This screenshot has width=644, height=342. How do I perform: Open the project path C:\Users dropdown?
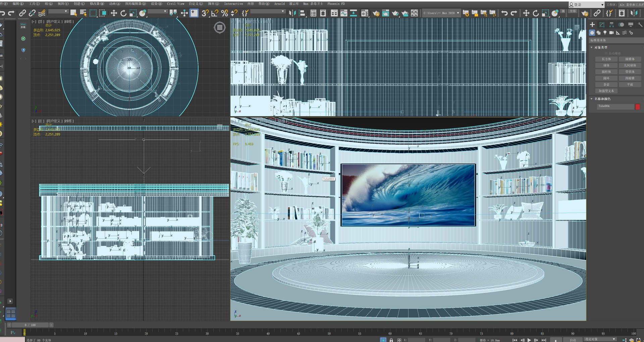[441, 13]
